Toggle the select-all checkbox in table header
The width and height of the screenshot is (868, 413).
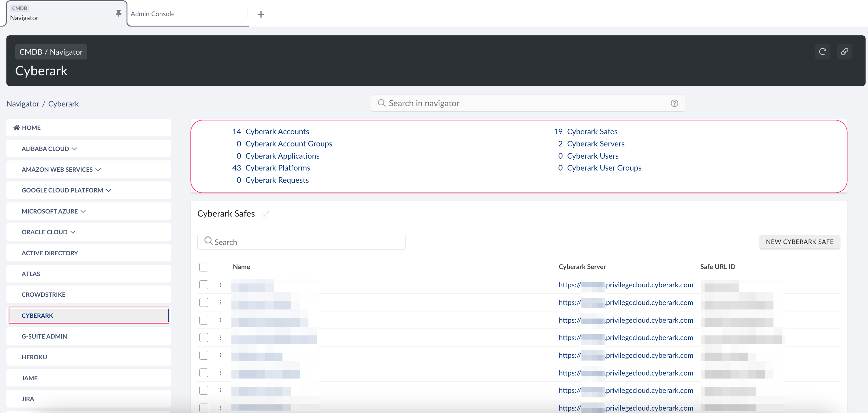[204, 266]
